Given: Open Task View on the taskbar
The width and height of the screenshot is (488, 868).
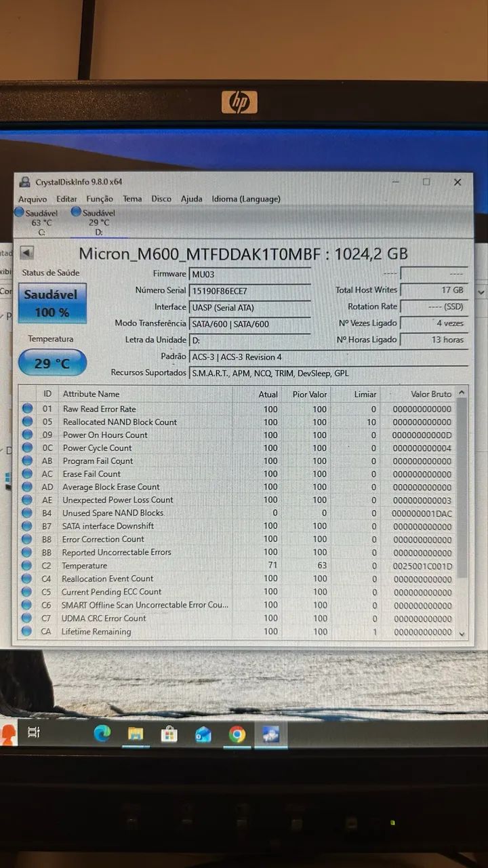Looking at the screenshot, I should pos(33,732).
